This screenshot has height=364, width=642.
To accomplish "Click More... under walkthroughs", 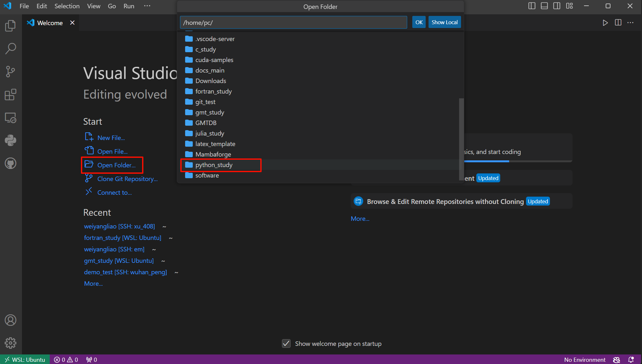I will pyautogui.click(x=360, y=219).
